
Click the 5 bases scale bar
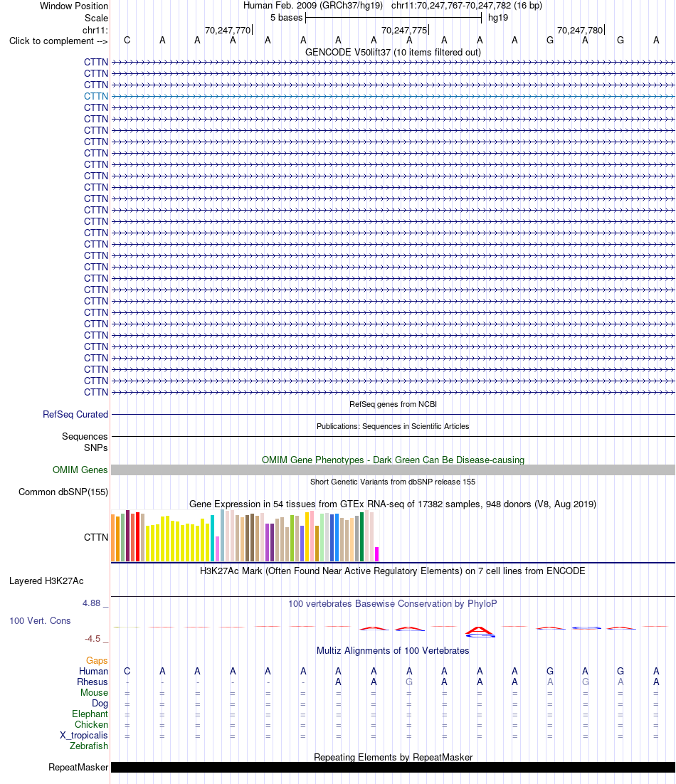393,18
